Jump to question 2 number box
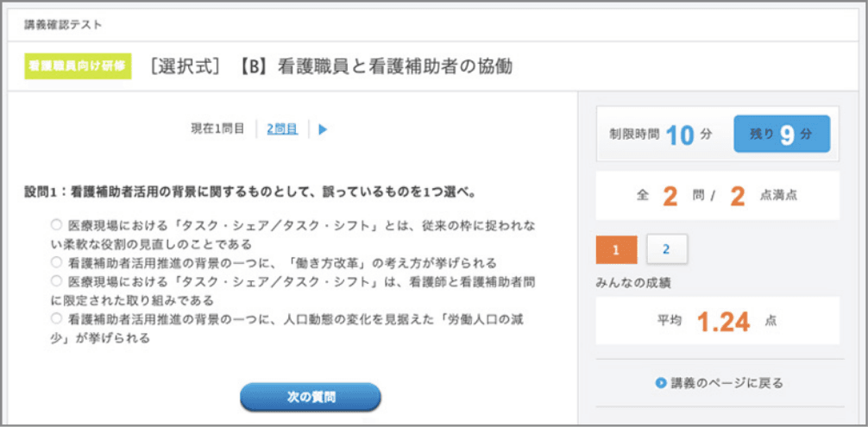The width and height of the screenshot is (868, 427). (x=666, y=249)
